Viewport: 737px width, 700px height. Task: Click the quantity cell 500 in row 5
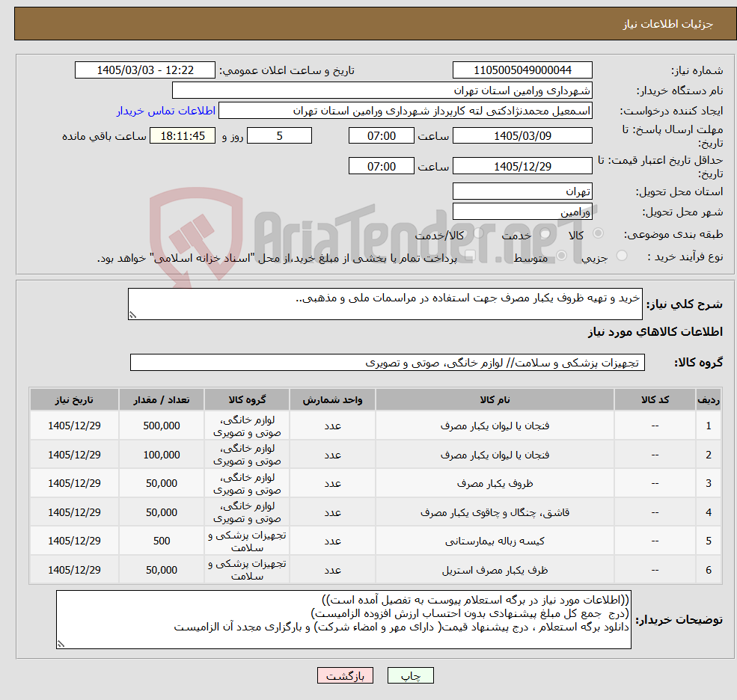point(161,541)
